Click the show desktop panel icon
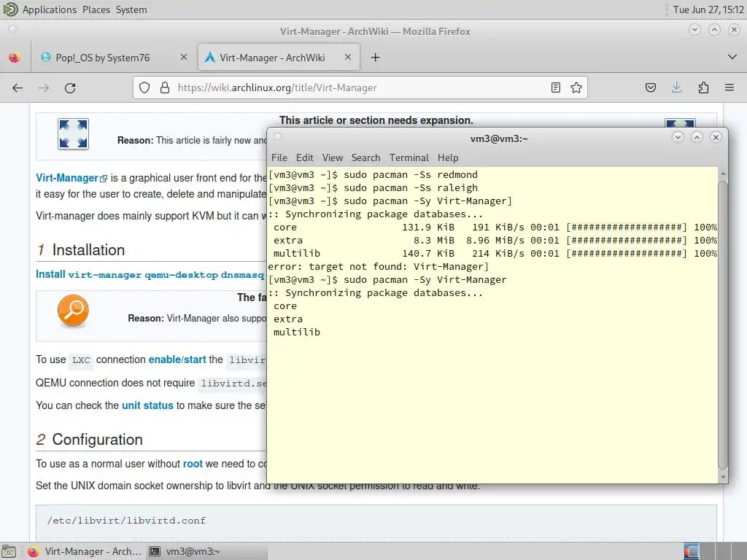This screenshot has width=747, height=560. (x=8, y=551)
